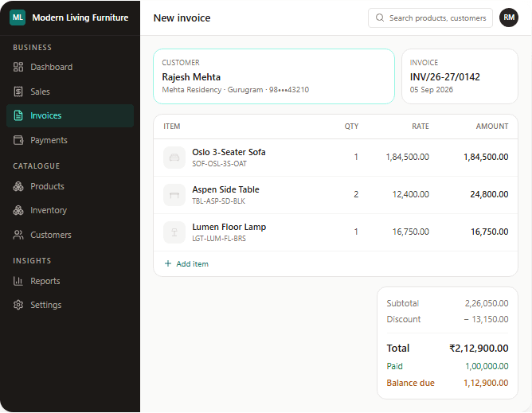The width and height of the screenshot is (532, 413).
Task: Go to the Sales section
Action: click(x=70, y=92)
